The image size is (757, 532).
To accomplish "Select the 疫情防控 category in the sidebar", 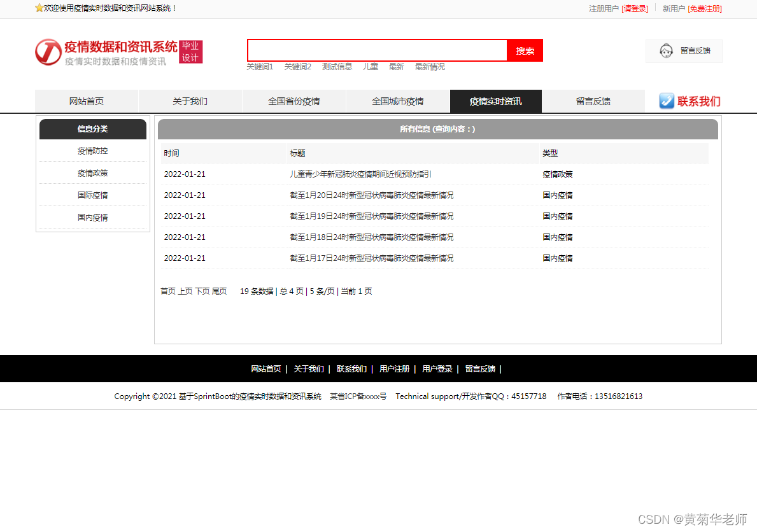I will point(93,151).
